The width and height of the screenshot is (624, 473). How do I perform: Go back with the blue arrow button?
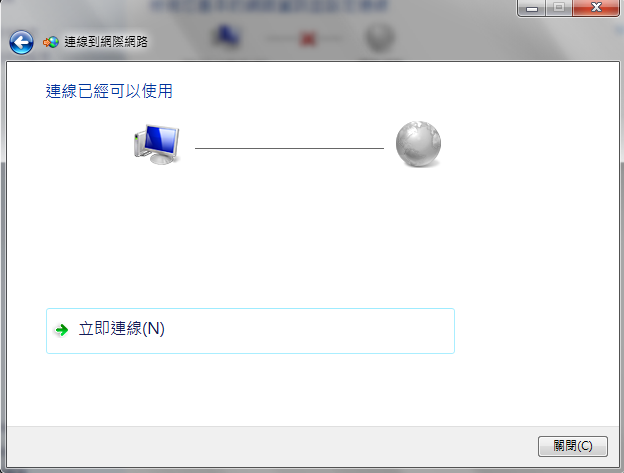(x=21, y=42)
